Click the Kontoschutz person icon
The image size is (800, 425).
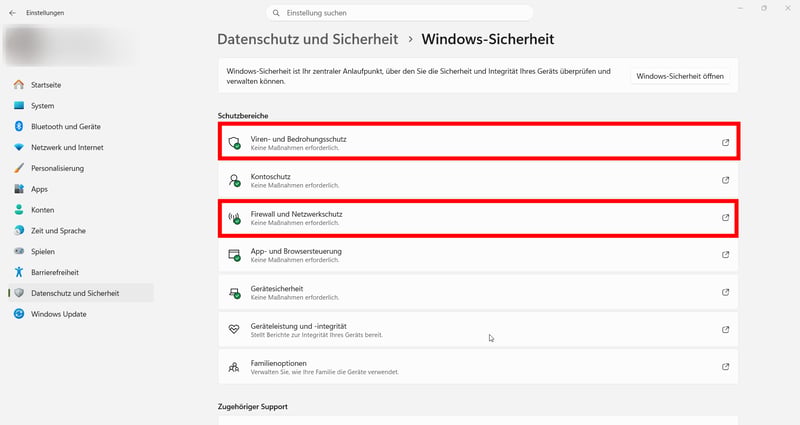coord(234,180)
